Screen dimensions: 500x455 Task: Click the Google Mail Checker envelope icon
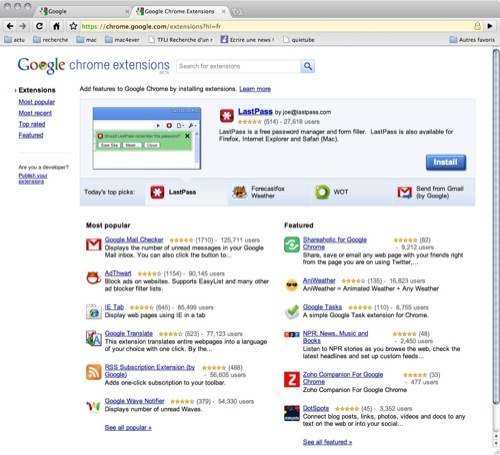point(94,244)
